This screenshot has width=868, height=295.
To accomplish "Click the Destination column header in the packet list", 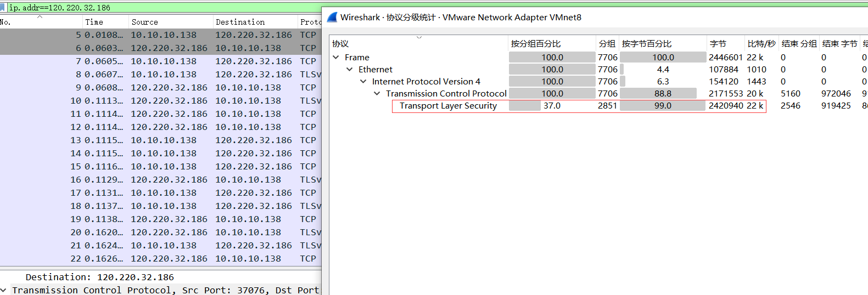I will [240, 22].
